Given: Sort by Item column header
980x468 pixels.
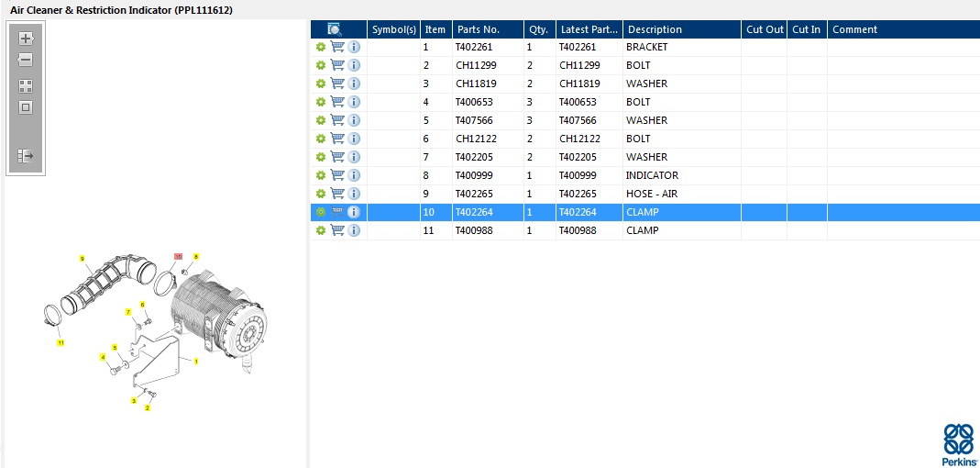Looking at the screenshot, I should [436, 29].
